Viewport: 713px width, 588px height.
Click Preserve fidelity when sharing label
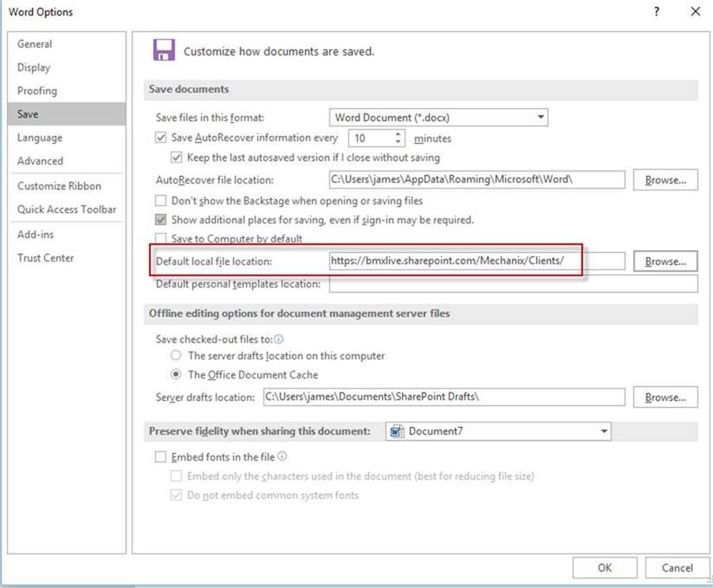[260, 431]
